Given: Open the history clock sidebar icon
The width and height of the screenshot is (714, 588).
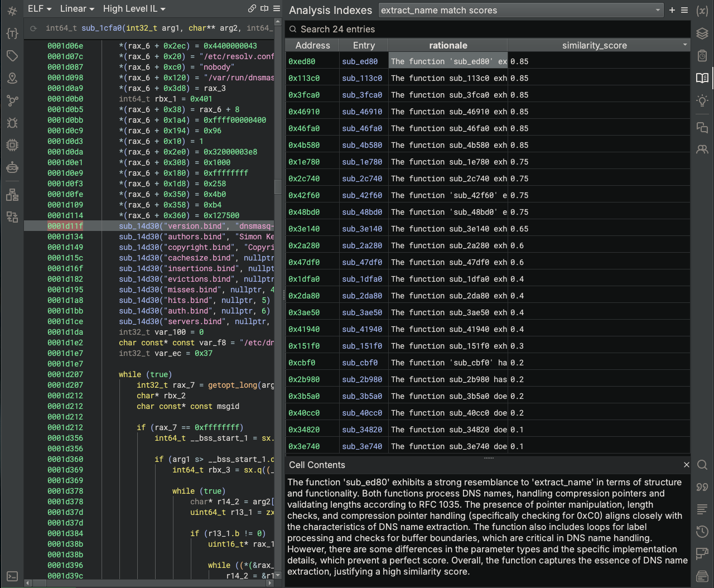Looking at the screenshot, I should click(702, 532).
